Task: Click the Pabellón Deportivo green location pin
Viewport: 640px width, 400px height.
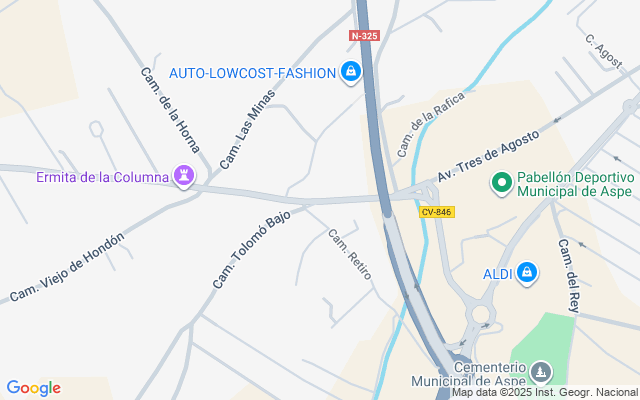Action: (502, 183)
